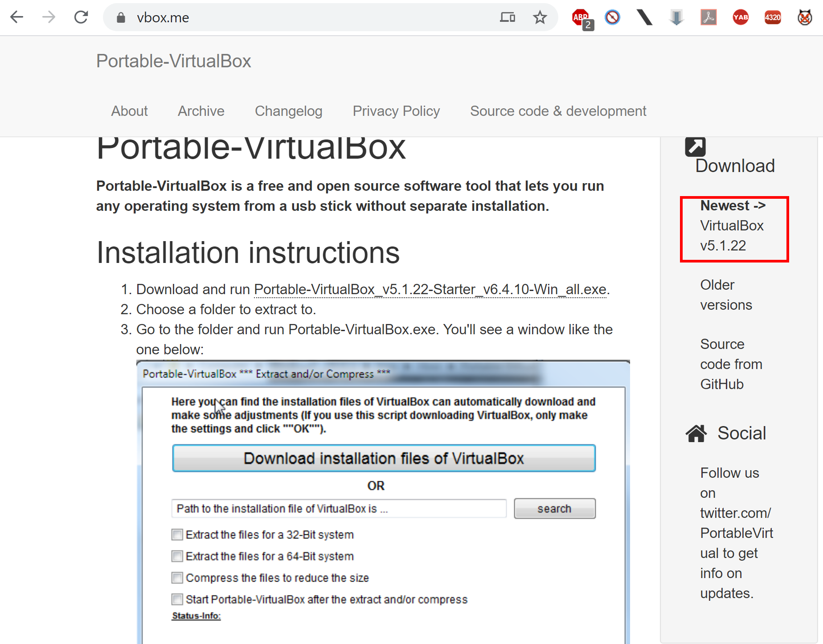Click the search button in the dialog image
The image size is (823, 644).
point(554,509)
